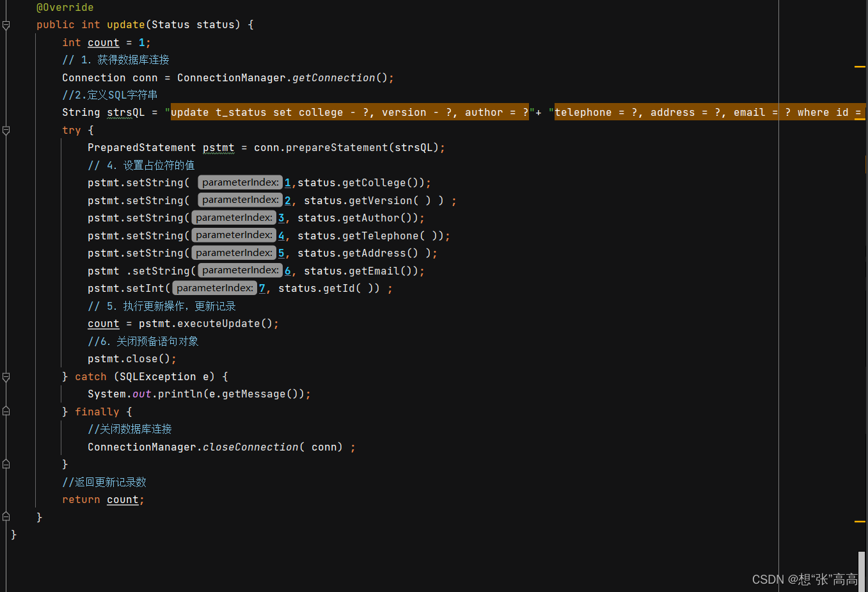Click parameterIndex hint on getCollege line
868x592 pixels.
pos(241,182)
